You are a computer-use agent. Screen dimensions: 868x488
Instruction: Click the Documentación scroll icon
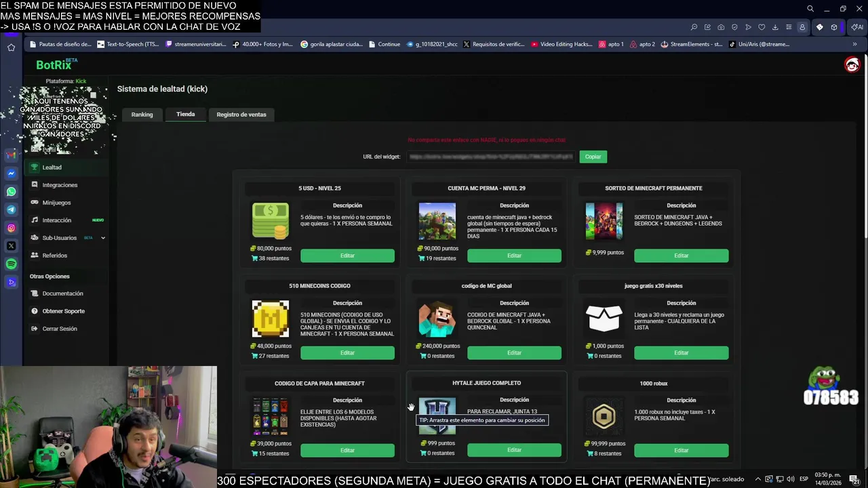click(x=35, y=293)
